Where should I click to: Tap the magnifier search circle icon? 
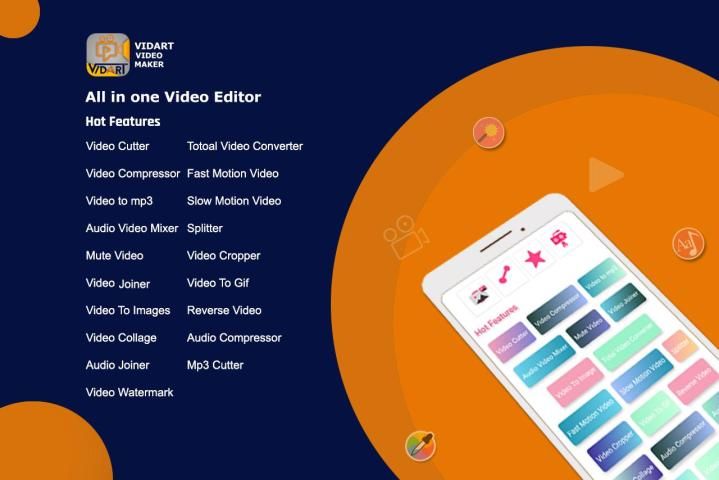coord(487,132)
